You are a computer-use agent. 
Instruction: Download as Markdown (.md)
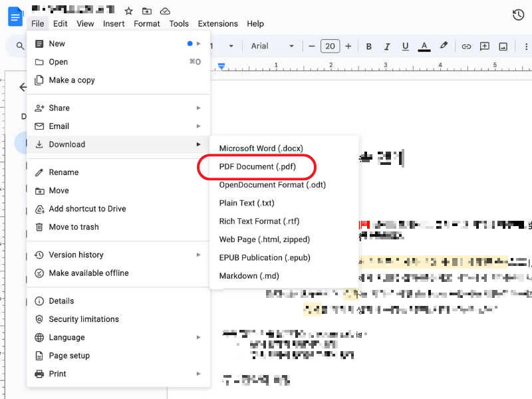pyautogui.click(x=284, y=276)
